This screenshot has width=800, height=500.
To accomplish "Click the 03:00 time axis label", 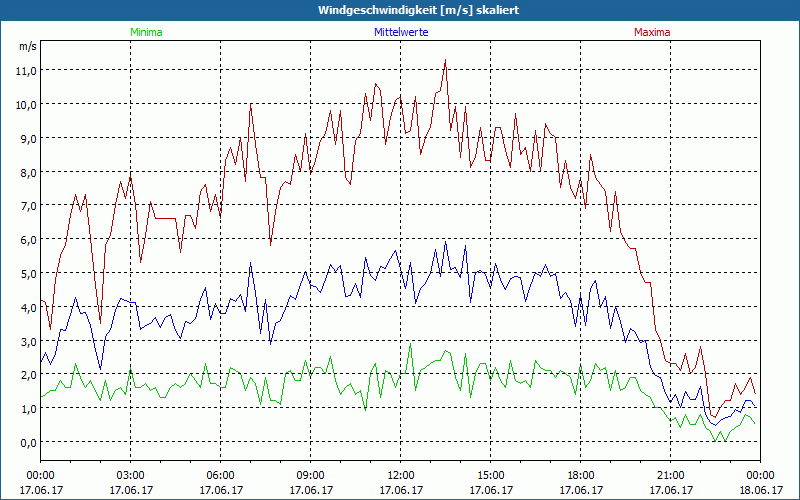I will point(130,475).
